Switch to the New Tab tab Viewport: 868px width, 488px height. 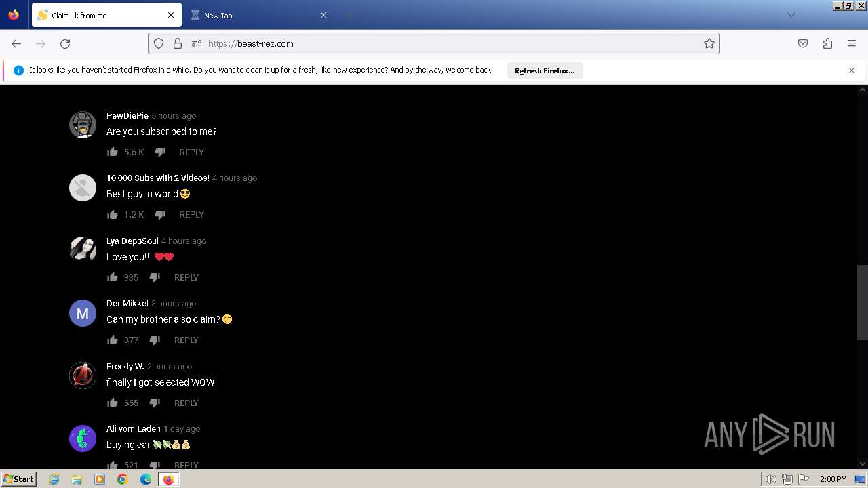258,15
